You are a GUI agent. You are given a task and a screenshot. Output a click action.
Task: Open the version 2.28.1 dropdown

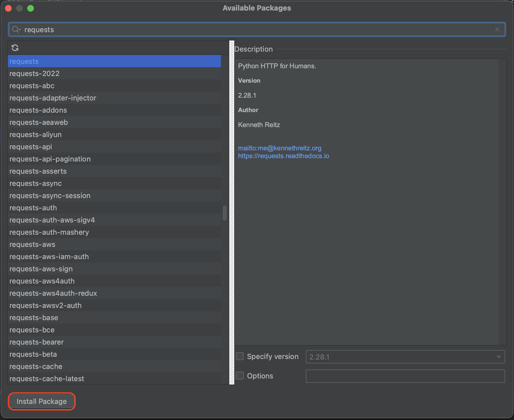click(405, 357)
